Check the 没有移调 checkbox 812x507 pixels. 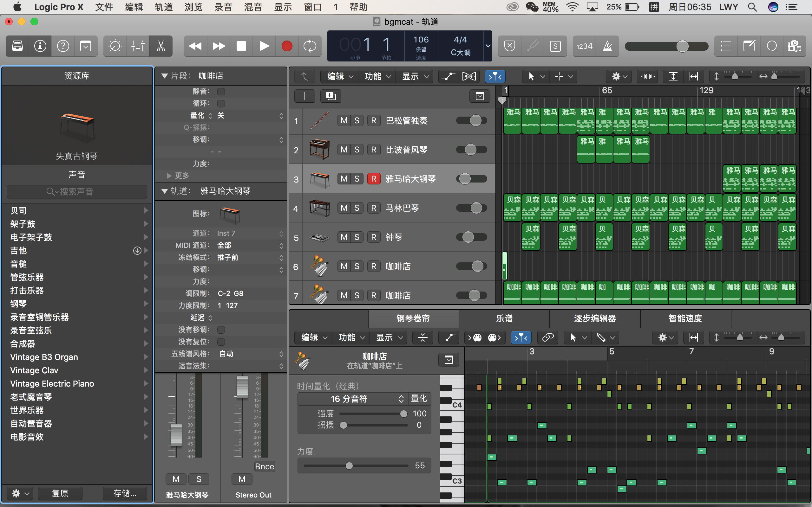(x=221, y=330)
